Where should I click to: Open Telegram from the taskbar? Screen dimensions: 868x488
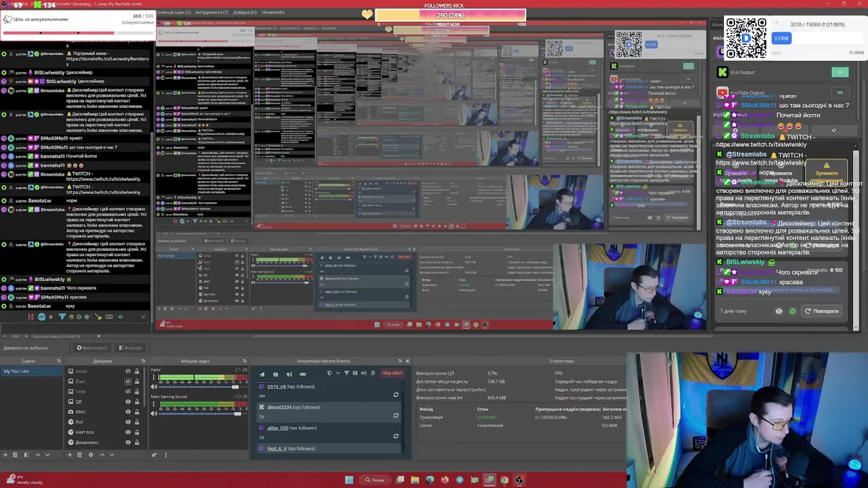click(x=460, y=480)
